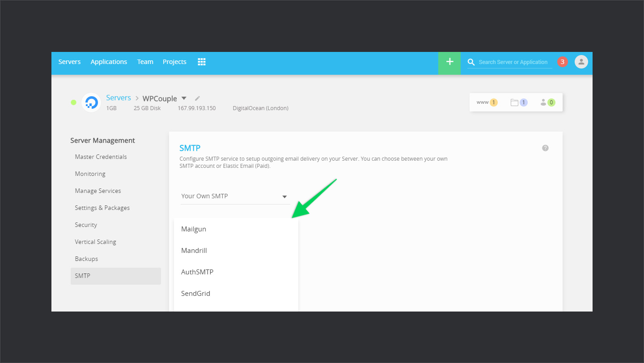Focus the Search Server or Application field
This screenshot has height=363, width=644.
[x=514, y=62]
